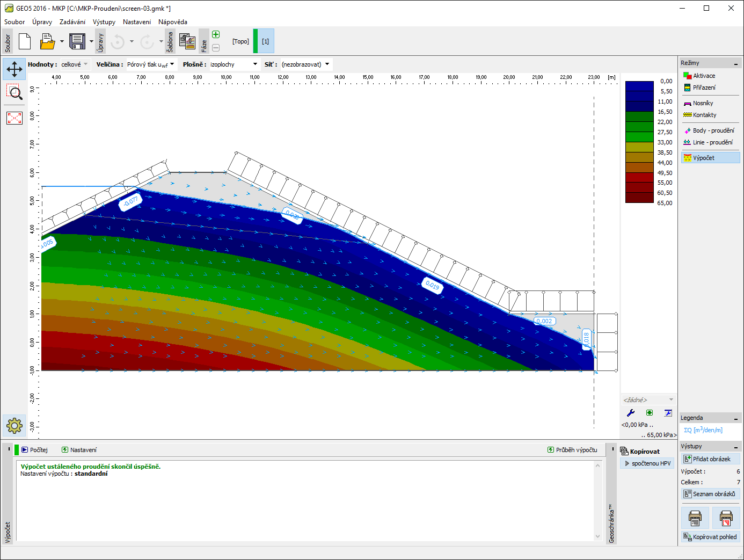Open the Veličina Pórový tlak dropdown
Image resolution: width=744 pixels, height=560 pixels.
pyautogui.click(x=151, y=64)
